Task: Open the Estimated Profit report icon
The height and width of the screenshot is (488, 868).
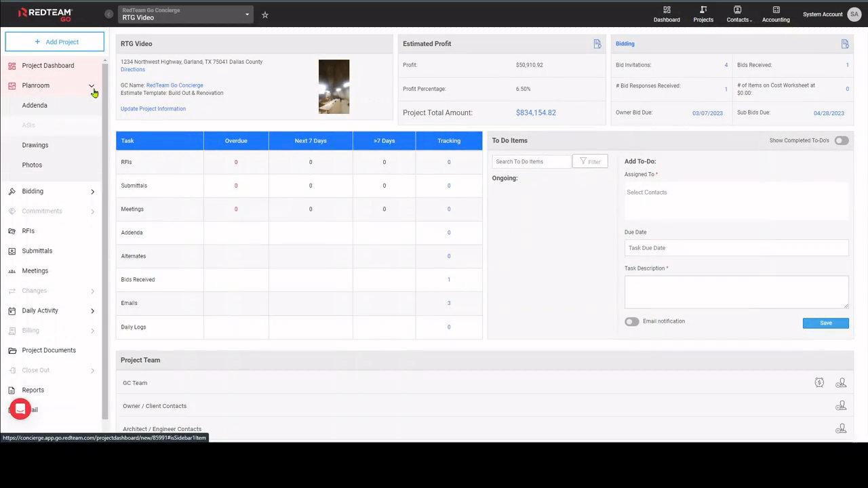Action: [x=597, y=44]
